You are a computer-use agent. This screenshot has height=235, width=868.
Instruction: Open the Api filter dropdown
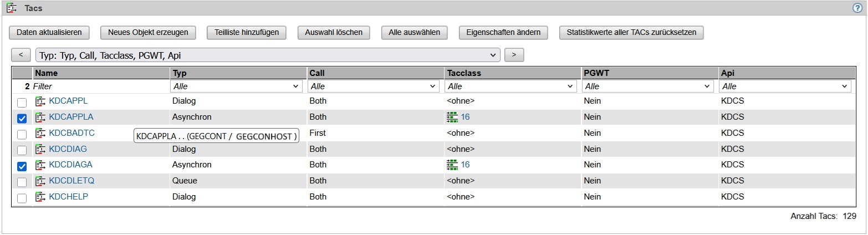click(785, 86)
